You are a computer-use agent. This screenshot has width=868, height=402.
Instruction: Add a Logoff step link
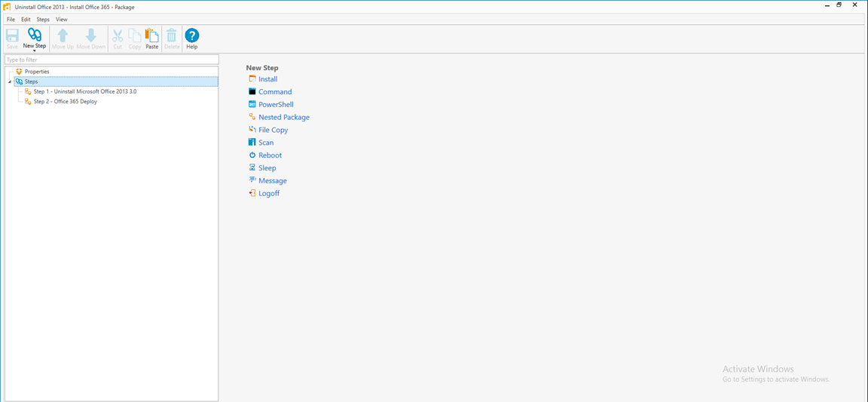pos(269,194)
